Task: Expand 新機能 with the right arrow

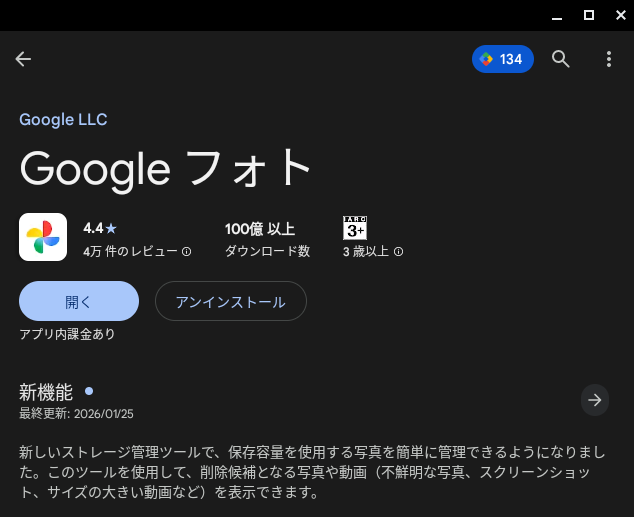Action: point(595,400)
